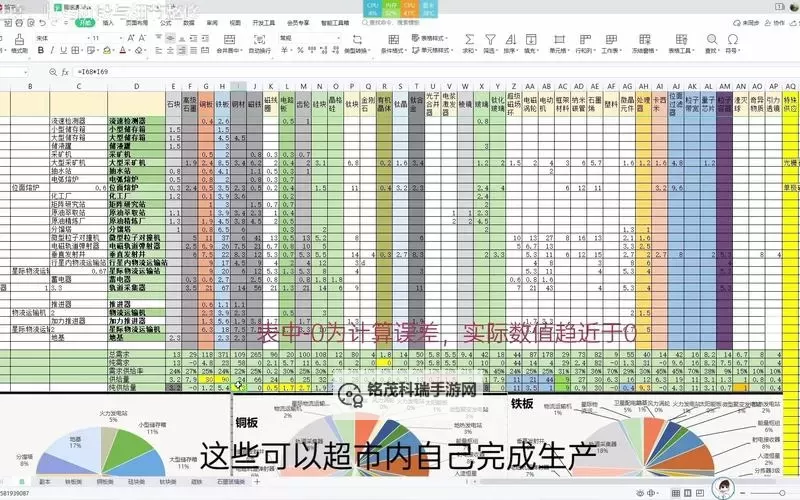Viewport: 800px width, 500px height.
Task: Open the Page Layout (页面布局) tab
Action: click(x=137, y=23)
